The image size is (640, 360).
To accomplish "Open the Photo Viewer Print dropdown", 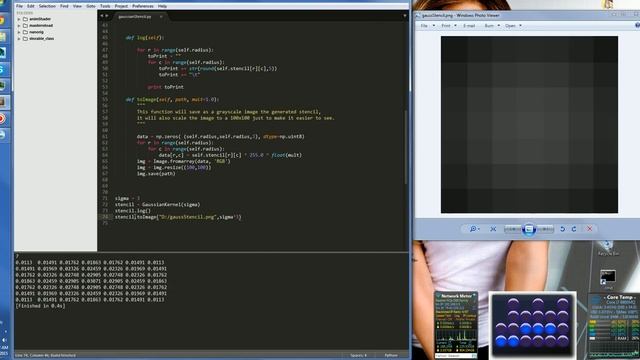I will pyautogui.click(x=449, y=26).
